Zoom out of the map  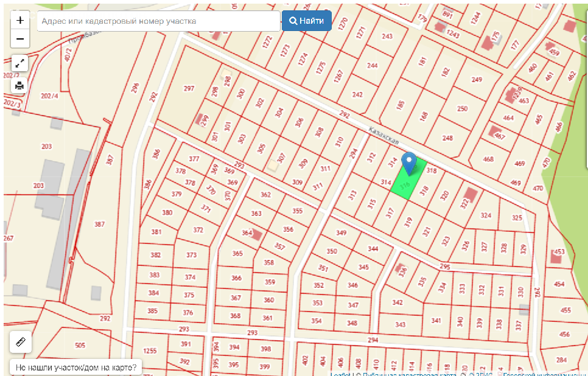click(20, 39)
